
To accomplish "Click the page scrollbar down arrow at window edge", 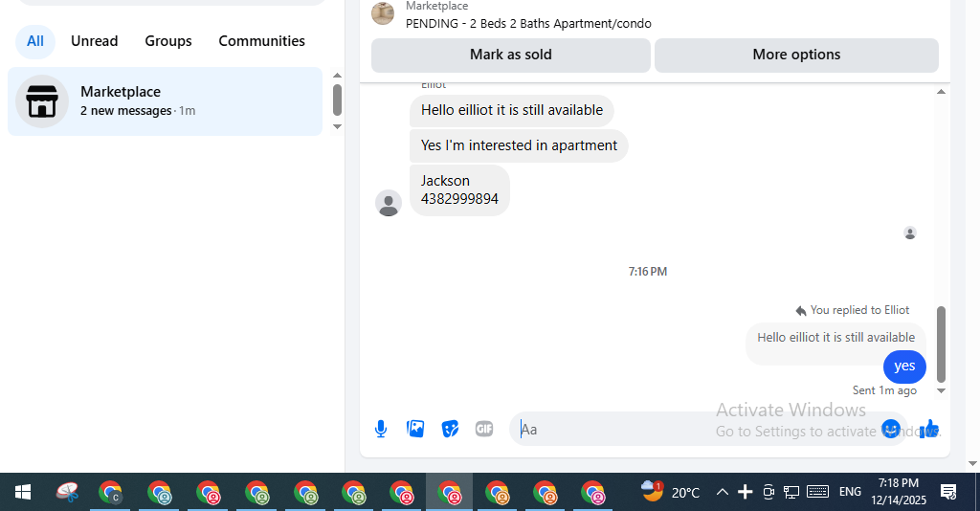I will pos(972,463).
